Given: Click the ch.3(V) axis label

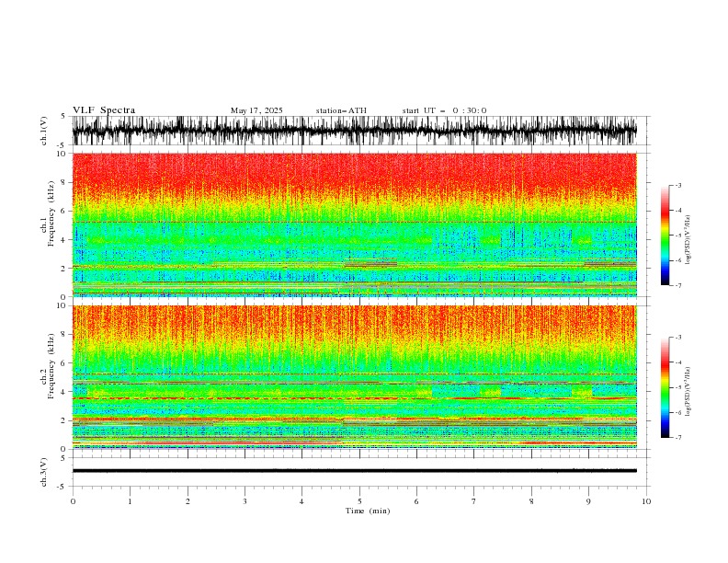Looking at the screenshot, I should click(44, 472).
